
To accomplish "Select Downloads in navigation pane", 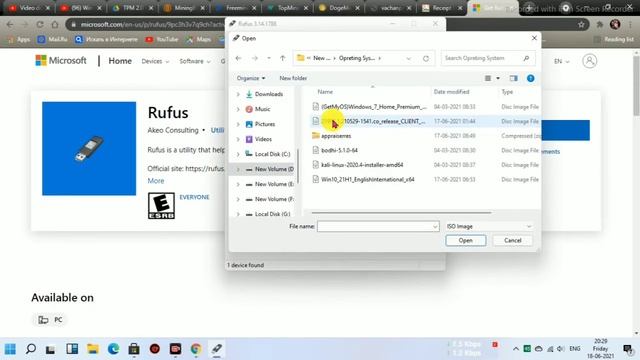I will click(269, 94).
